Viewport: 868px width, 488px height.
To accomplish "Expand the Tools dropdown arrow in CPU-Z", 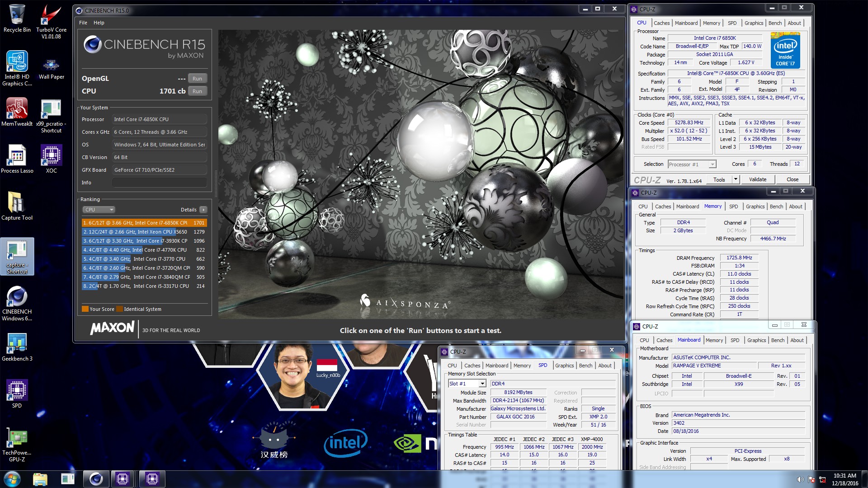I will (736, 179).
